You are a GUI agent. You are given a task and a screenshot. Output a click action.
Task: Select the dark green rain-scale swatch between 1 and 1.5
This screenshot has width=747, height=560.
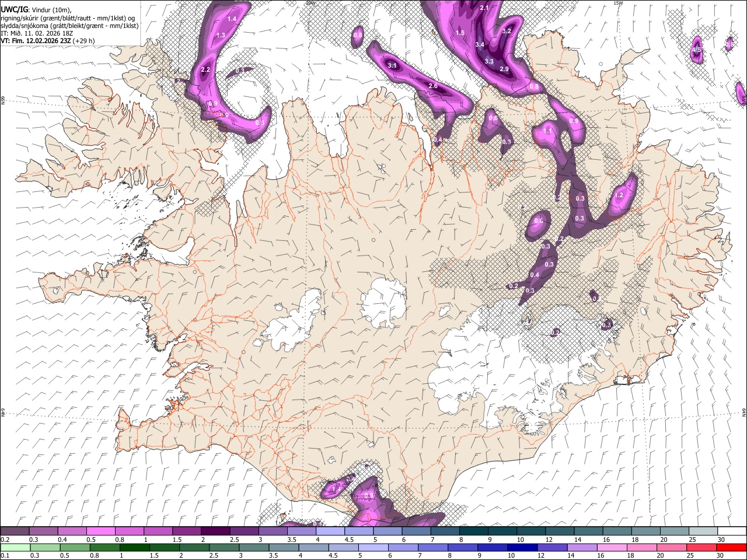pyautogui.click(x=134, y=547)
